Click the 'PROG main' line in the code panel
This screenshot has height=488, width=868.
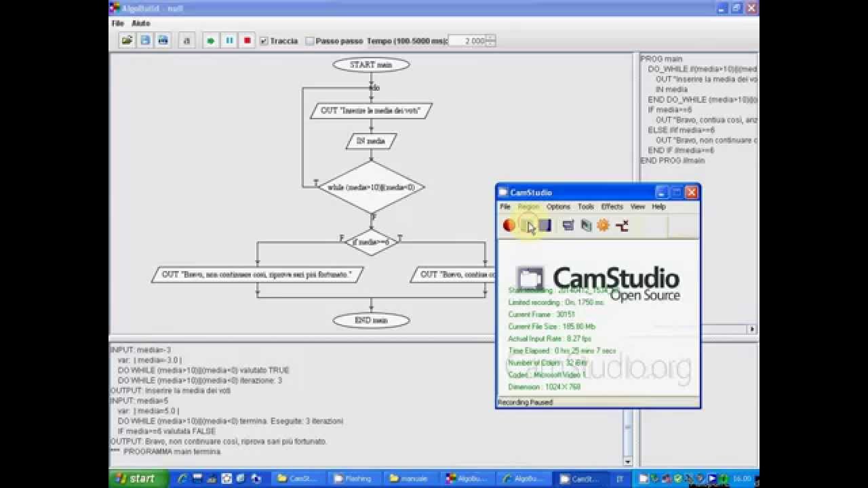coord(661,59)
